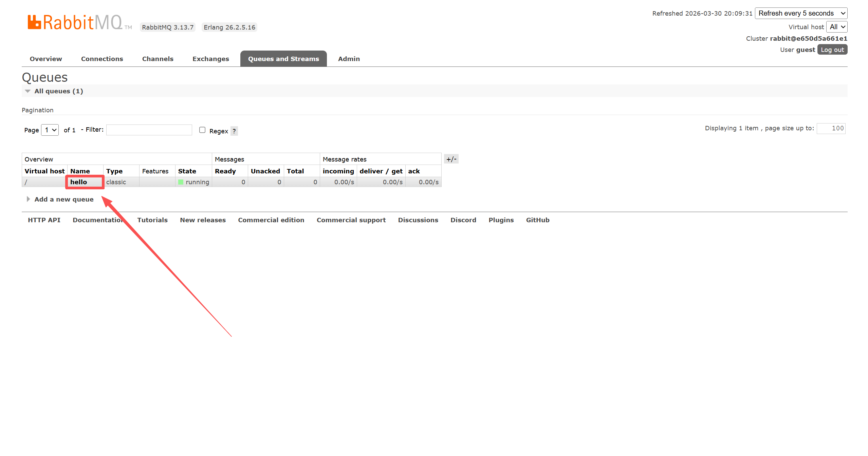Click the Erlang 26.2.5.16 version badge
Screen dimensions: 868x456
229,27
